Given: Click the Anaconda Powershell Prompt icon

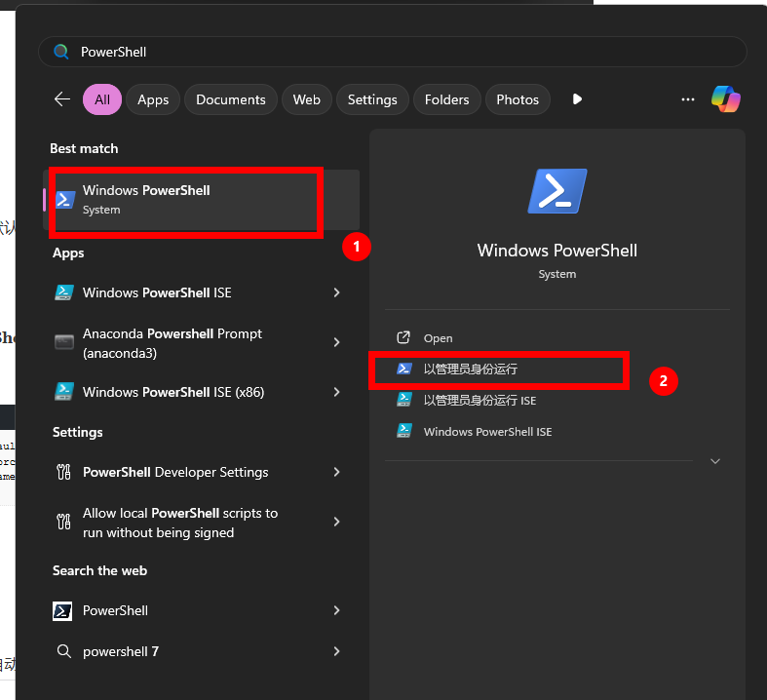Looking at the screenshot, I should click(64, 343).
